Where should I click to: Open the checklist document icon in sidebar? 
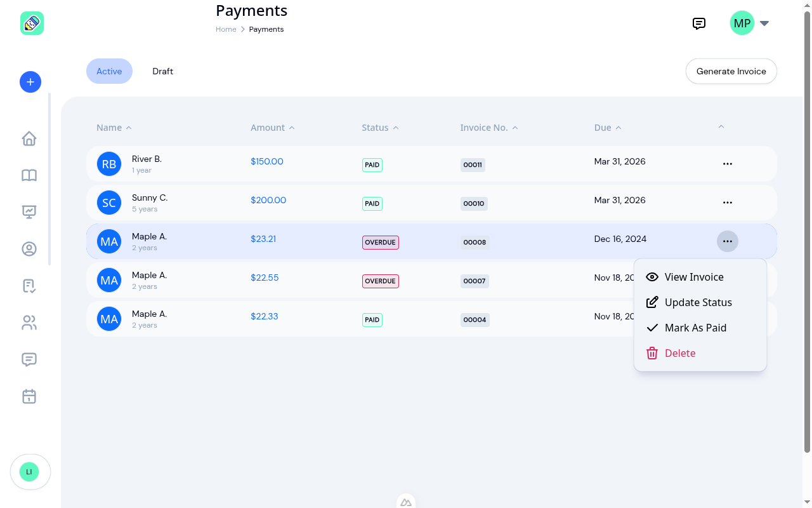29,286
